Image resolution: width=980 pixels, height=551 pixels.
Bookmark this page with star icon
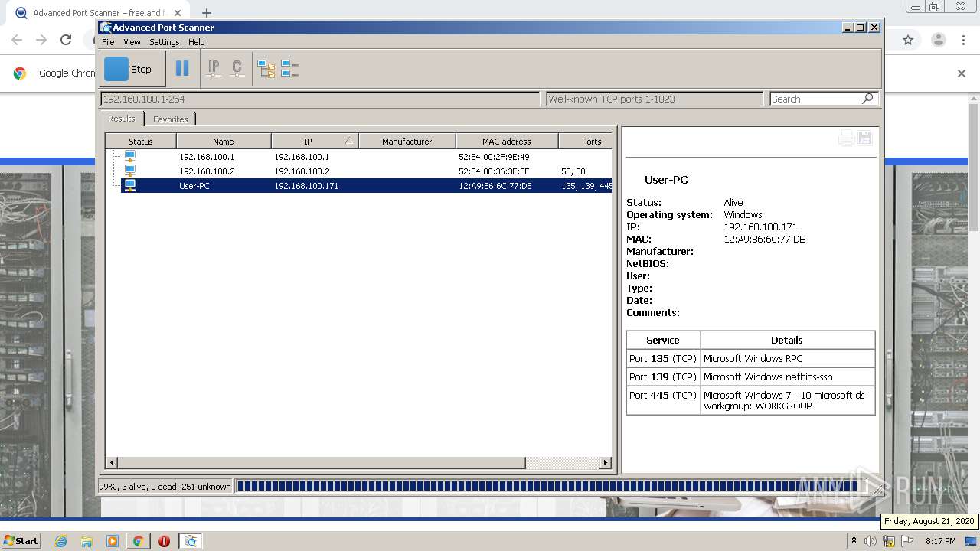click(908, 40)
